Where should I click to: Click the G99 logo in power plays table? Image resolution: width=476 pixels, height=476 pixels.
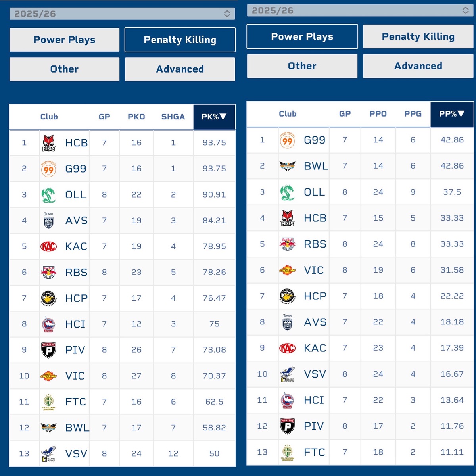pyautogui.click(x=287, y=140)
